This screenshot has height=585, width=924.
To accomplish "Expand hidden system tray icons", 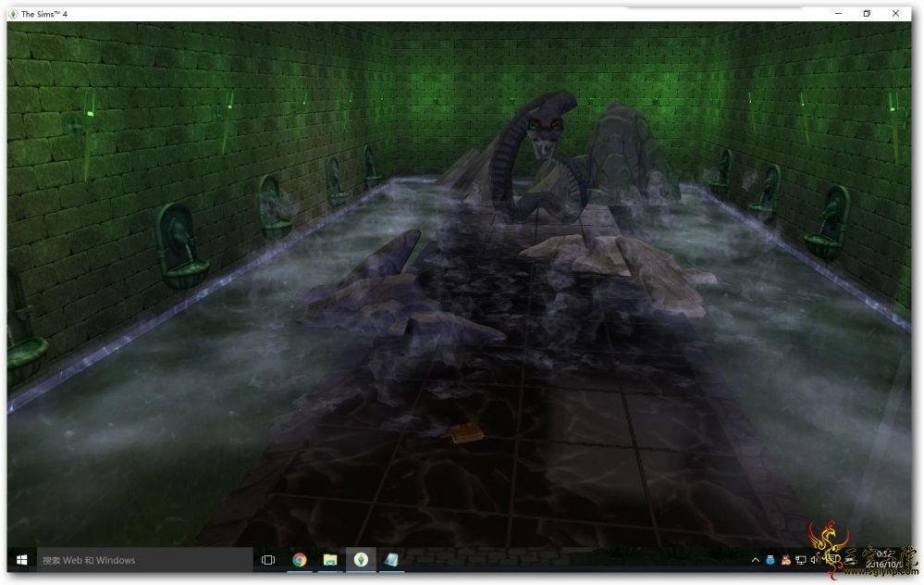I will 756,560.
